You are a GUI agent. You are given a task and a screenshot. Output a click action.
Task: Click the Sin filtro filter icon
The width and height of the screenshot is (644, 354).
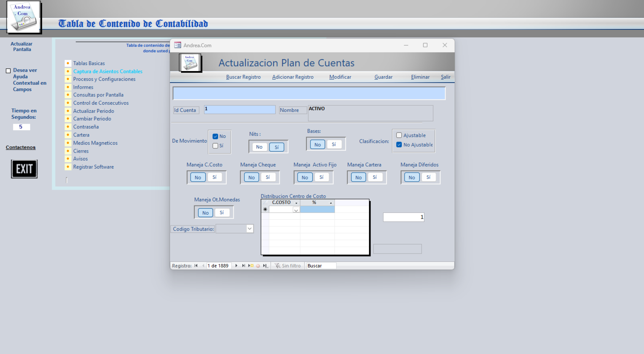point(278,265)
